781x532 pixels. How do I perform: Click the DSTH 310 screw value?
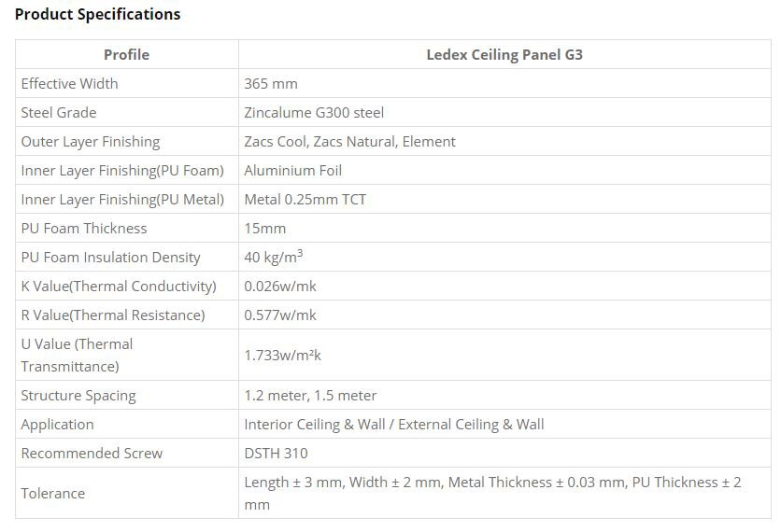coord(276,453)
